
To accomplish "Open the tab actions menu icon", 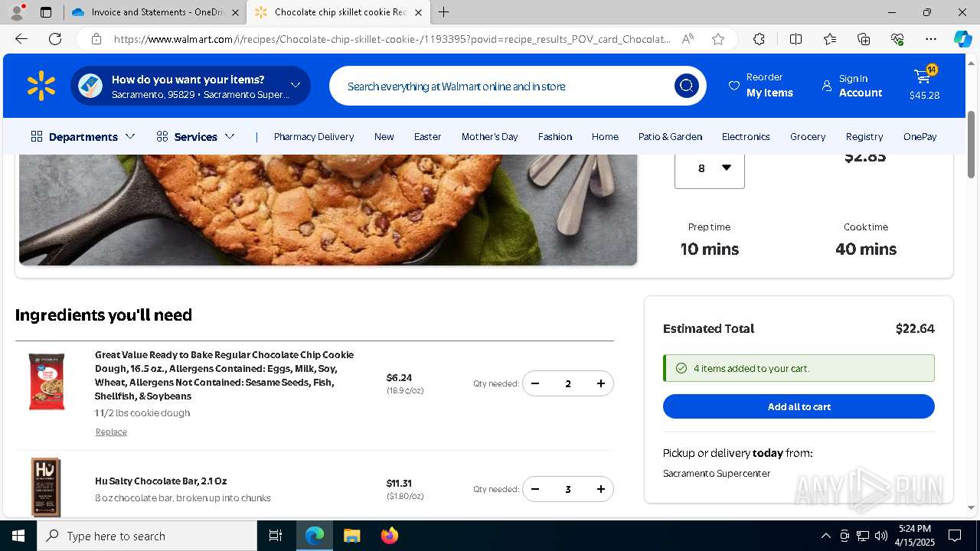I will 46,12.
